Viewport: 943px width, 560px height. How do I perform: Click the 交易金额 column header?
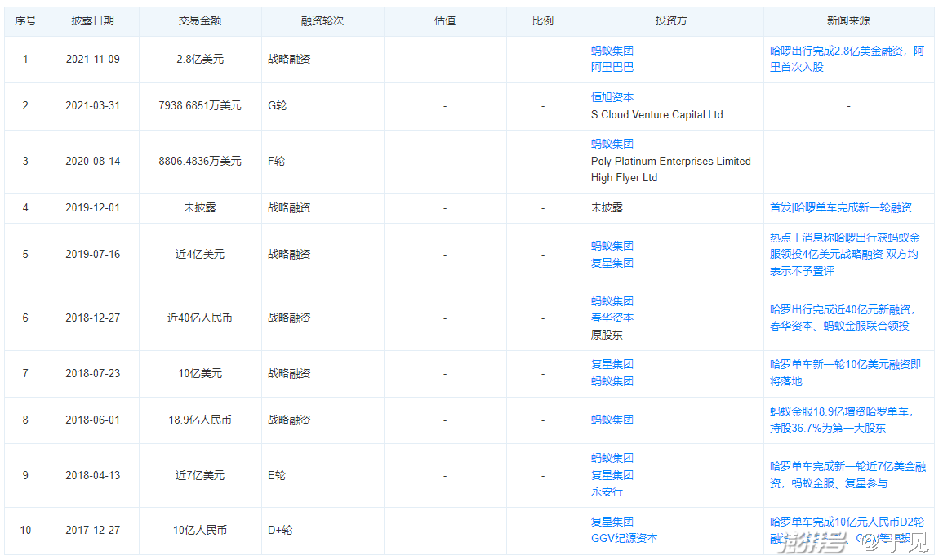(199, 21)
